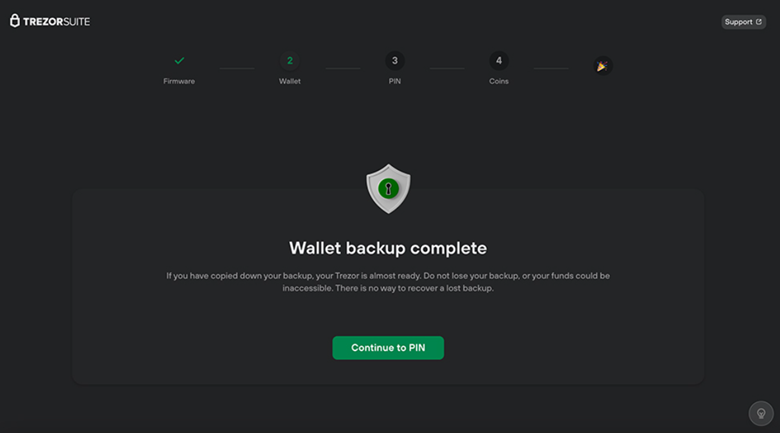
Task: Click the step 2 number circle
Action: (290, 61)
